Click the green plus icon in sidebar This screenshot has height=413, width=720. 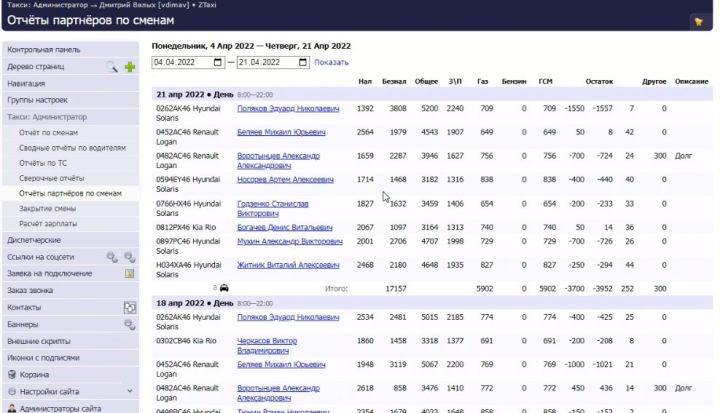coord(130,67)
